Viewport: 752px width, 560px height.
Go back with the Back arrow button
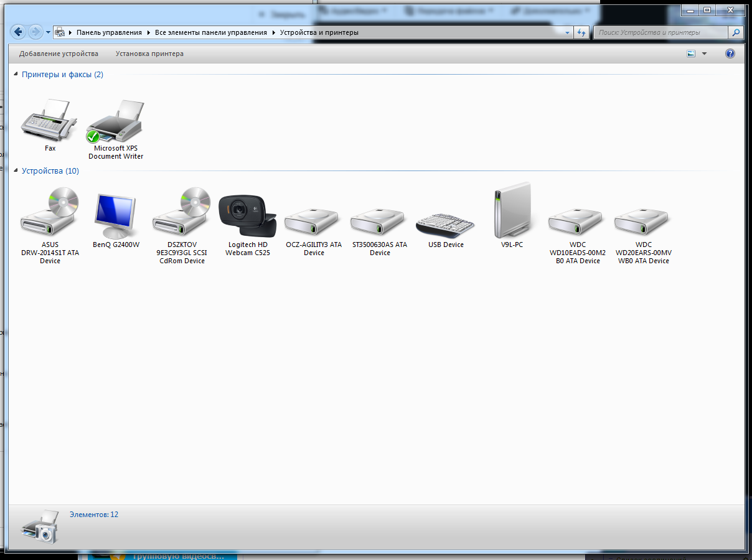click(19, 32)
